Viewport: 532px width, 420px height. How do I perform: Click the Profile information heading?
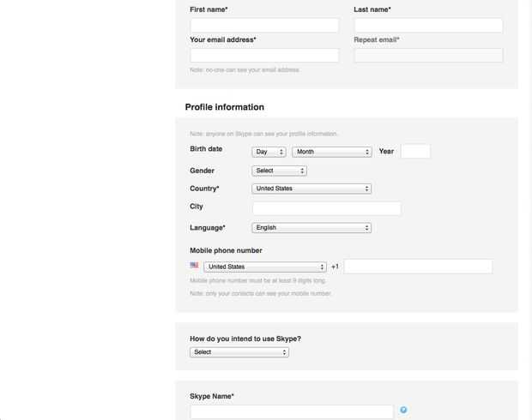coord(225,107)
